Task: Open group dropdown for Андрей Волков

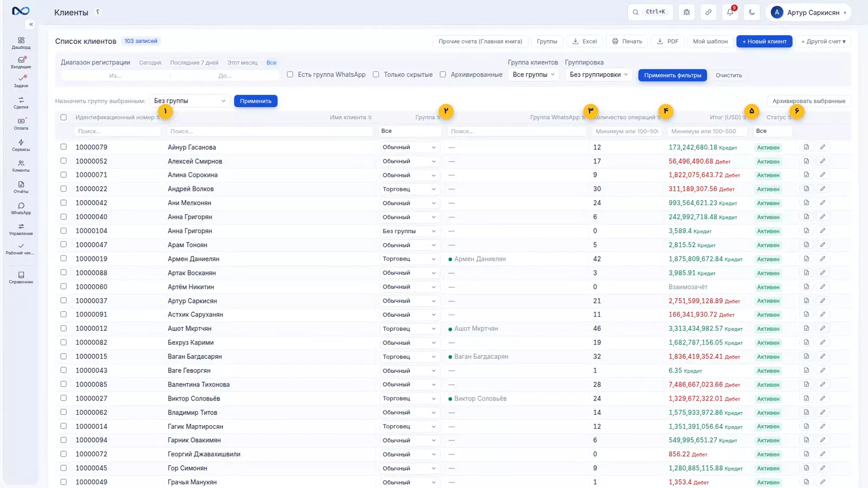Action: coord(409,189)
